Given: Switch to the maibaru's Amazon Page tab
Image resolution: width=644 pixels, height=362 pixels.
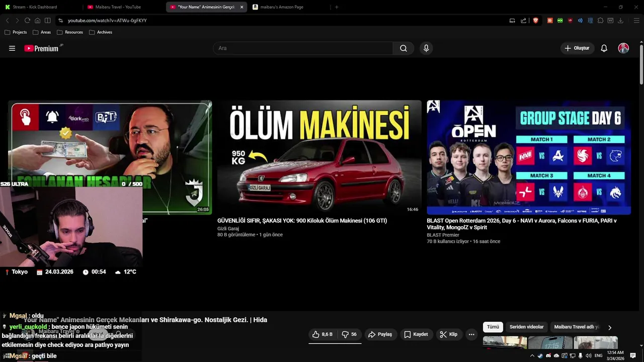Looking at the screenshot, I should click(289, 7).
